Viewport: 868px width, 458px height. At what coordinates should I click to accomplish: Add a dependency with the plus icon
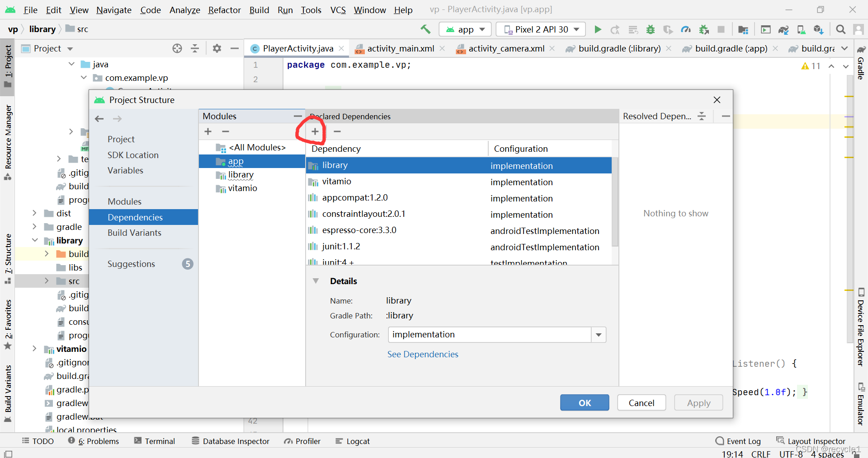(x=315, y=131)
